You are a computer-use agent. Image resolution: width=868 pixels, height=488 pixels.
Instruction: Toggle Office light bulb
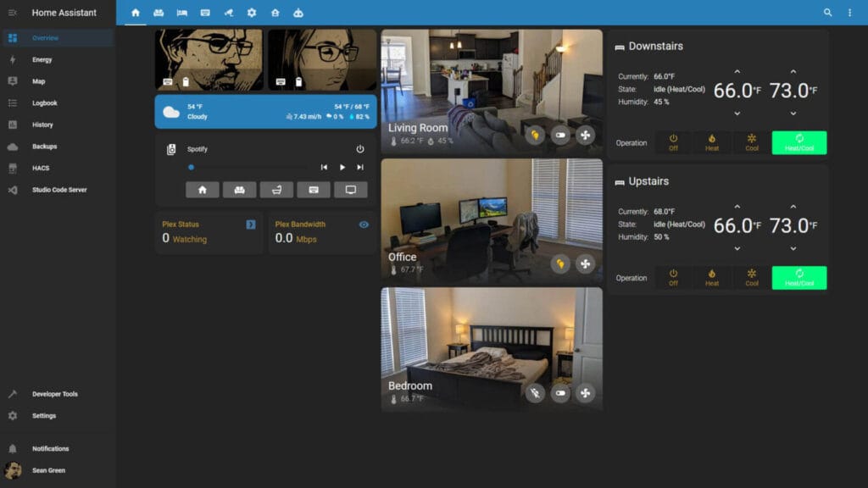(560, 264)
